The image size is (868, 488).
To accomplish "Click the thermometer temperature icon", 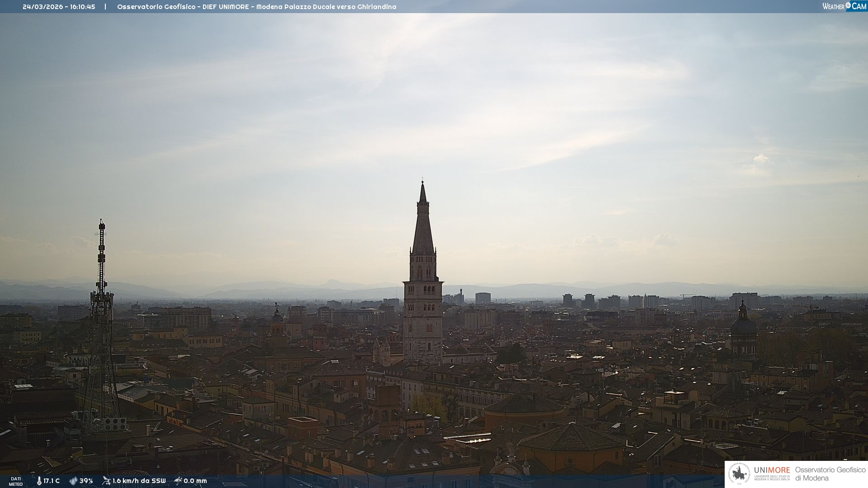I will coord(39,481).
